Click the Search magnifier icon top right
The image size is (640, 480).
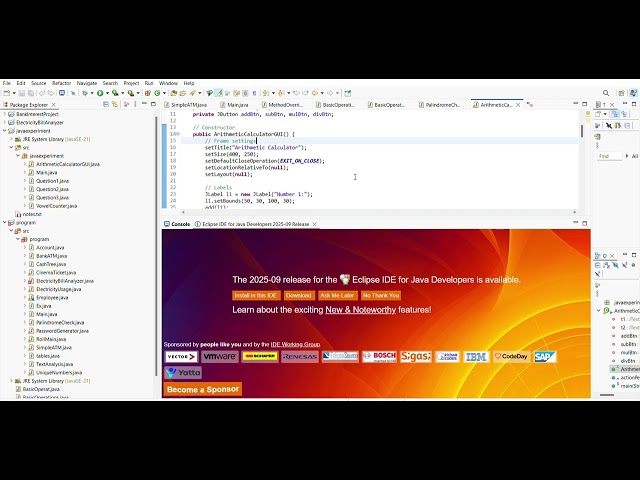606,93
